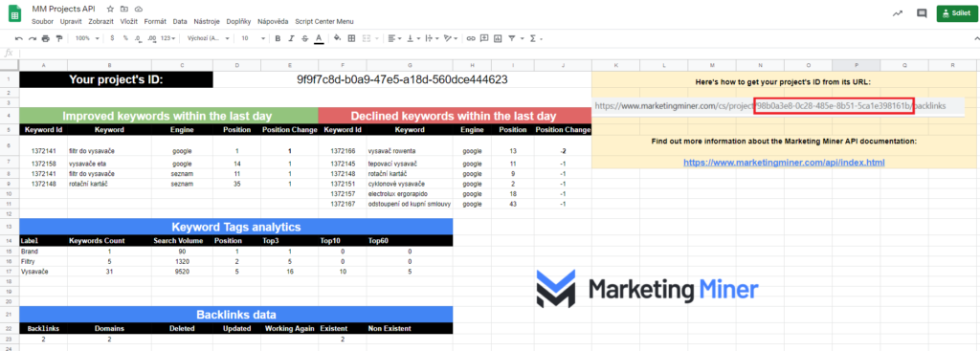Viewport: 980px width, 351px height.
Task: Decrease decimal places
Action: 139,38
